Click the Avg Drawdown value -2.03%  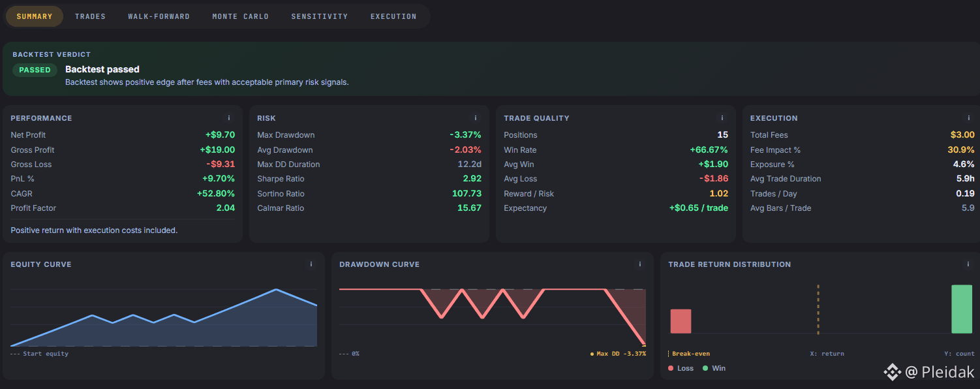465,150
